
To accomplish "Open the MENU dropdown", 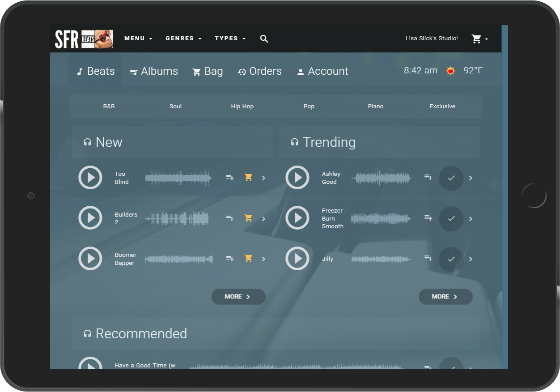I will 138,38.
